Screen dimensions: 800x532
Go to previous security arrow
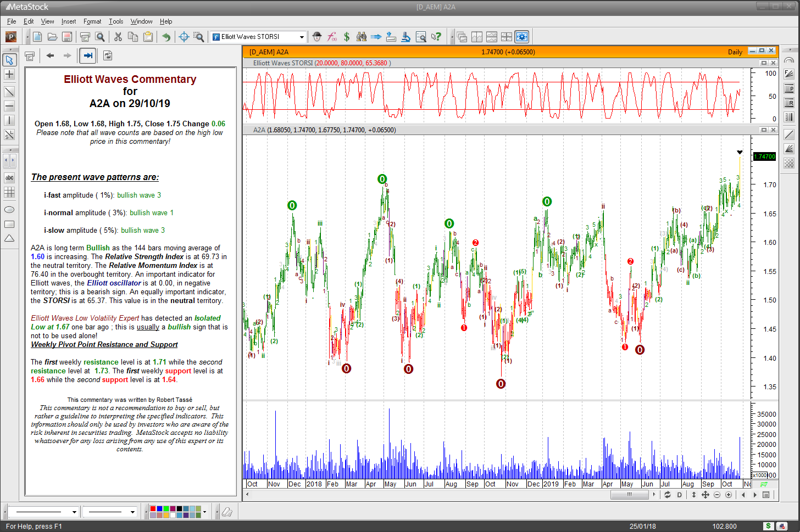(x=743, y=495)
